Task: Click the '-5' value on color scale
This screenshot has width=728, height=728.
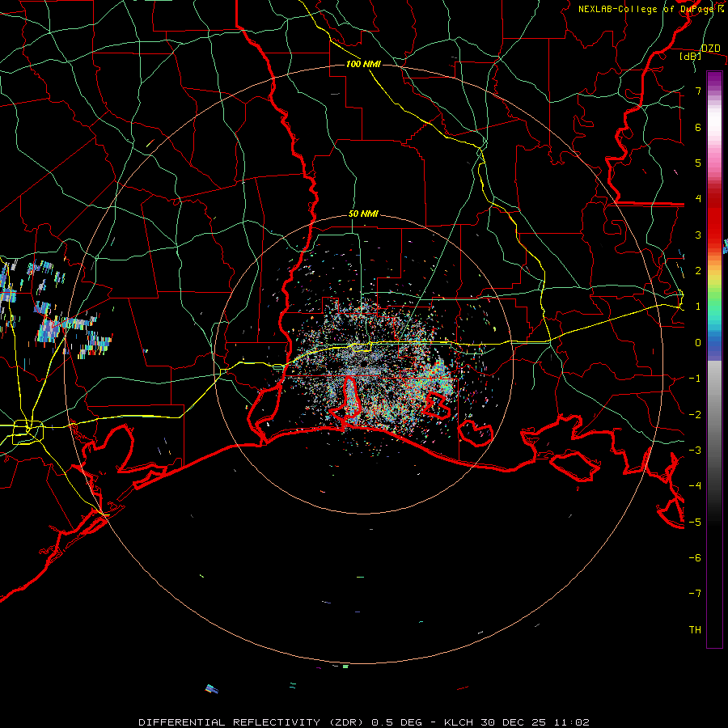Action: tap(695, 523)
